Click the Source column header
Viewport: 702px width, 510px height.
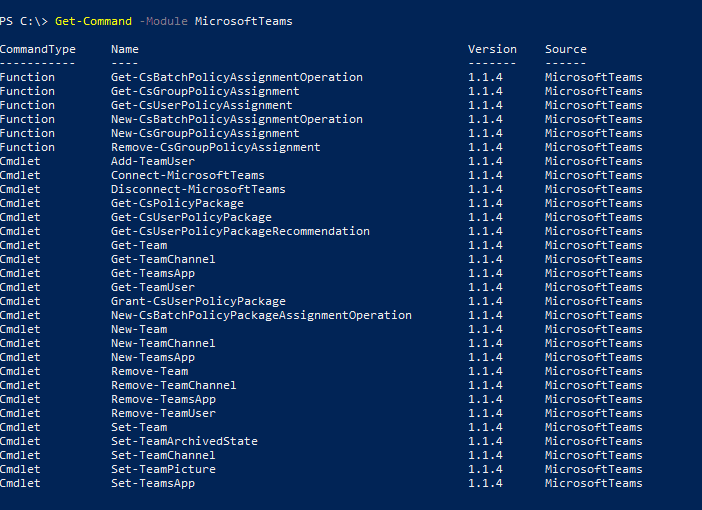[x=565, y=49]
